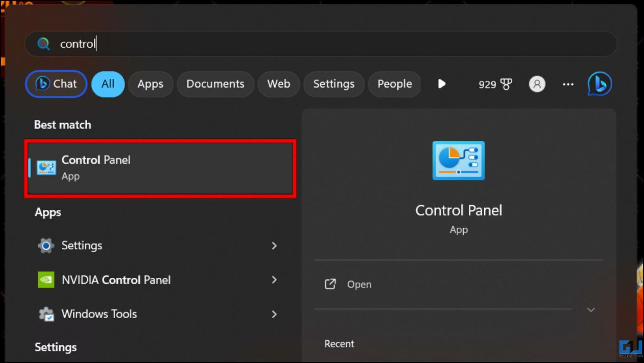This screenshot has width=644, height=363.
Task: Collapse the Recent section with the down chevron
Action: point(591,310)
